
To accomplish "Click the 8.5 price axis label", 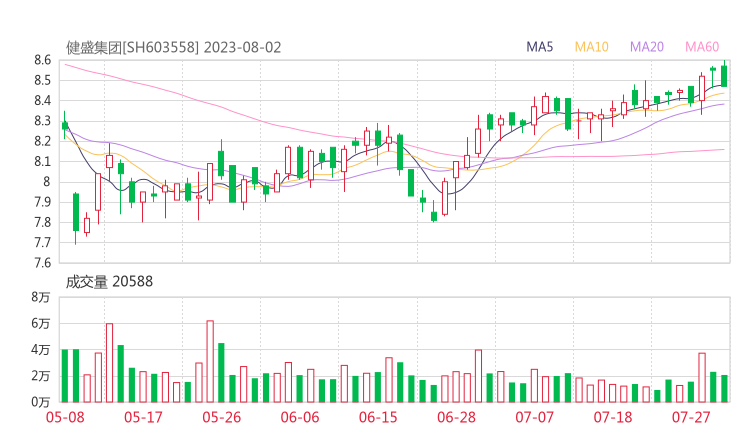I will 42,80.
